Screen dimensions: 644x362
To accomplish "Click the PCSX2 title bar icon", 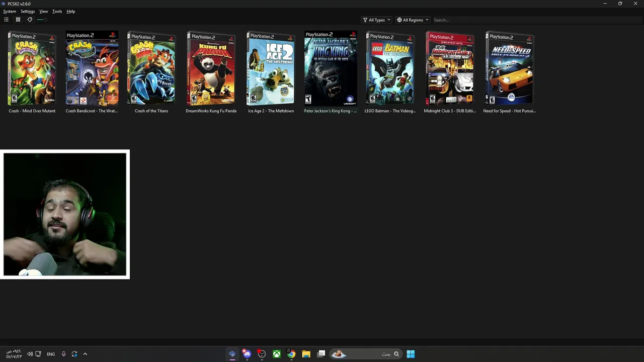I will pyautogui.click(x=4, y=4).
